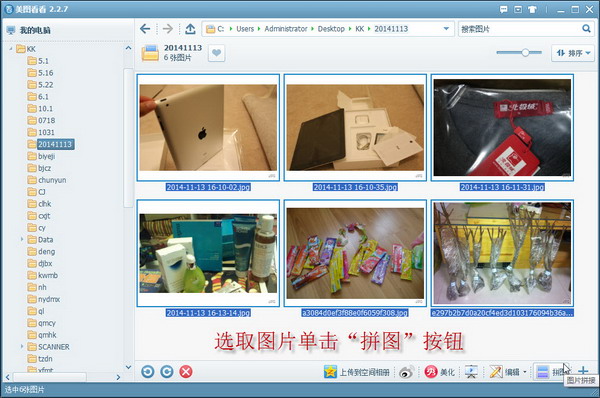Select the cosmetics products thumbnail
Screen dimensions: 600x398
tap(208, 253)
